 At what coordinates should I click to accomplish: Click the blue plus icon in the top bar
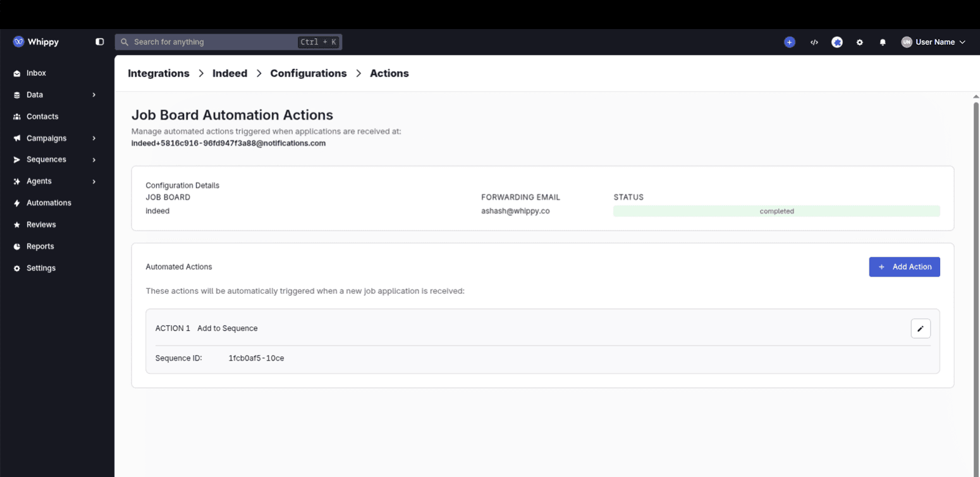tap(789, 42)
